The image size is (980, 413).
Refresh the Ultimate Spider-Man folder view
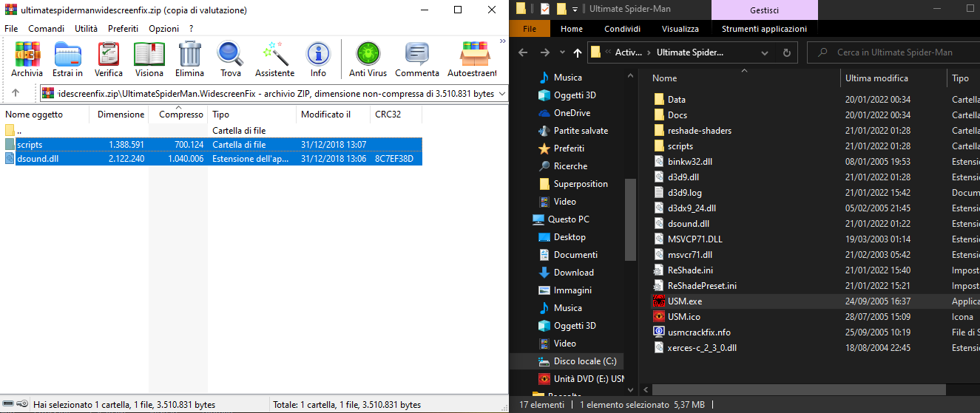(786, 52)
